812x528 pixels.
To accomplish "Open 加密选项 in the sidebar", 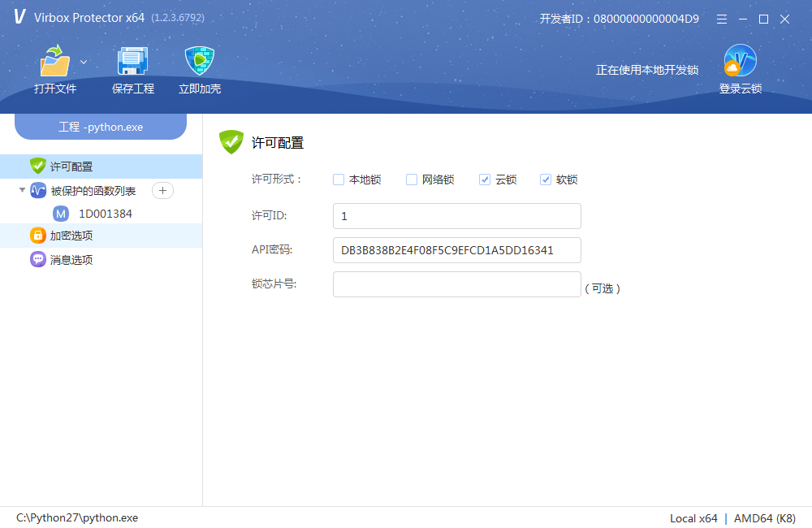I will (101, 236).
